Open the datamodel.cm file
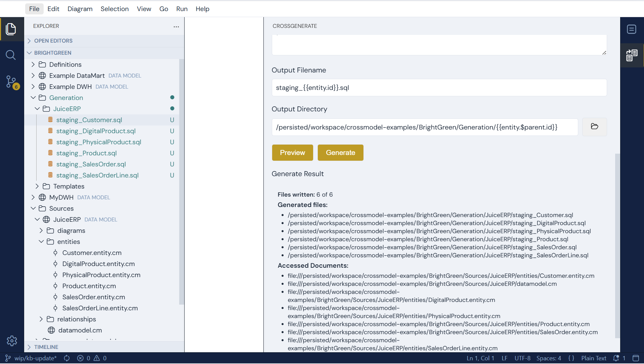This screenshot has width=644, height=364. tap(80, 330)
